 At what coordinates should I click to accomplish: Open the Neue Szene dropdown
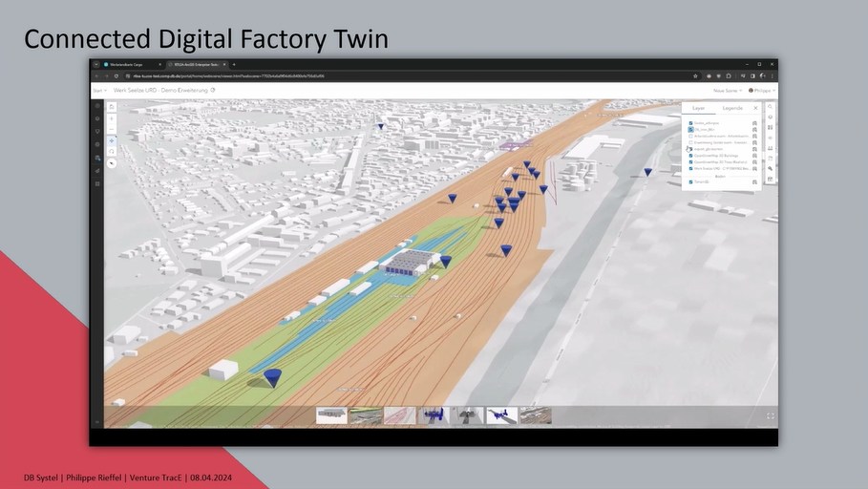[727, 91]
